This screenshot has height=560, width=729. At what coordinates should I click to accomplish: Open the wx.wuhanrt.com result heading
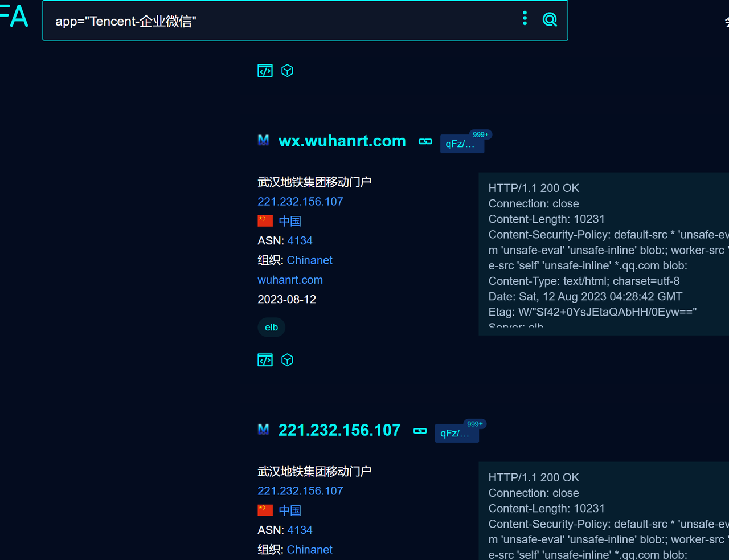(x=342, y=141)
